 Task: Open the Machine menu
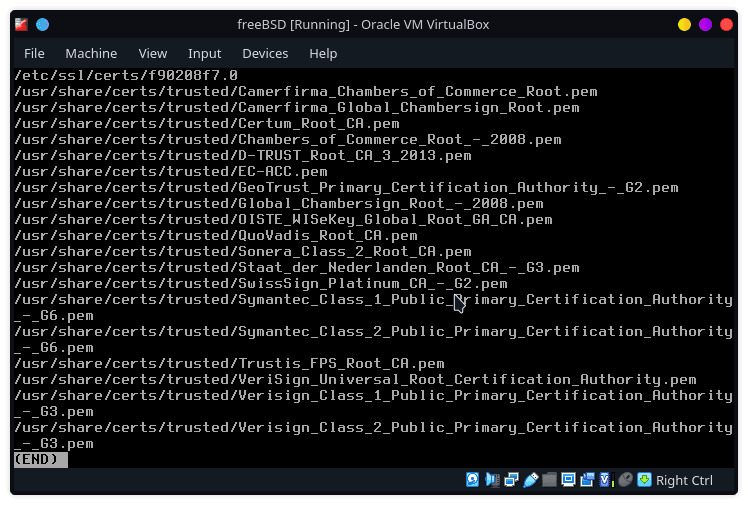tap(91, 53)
